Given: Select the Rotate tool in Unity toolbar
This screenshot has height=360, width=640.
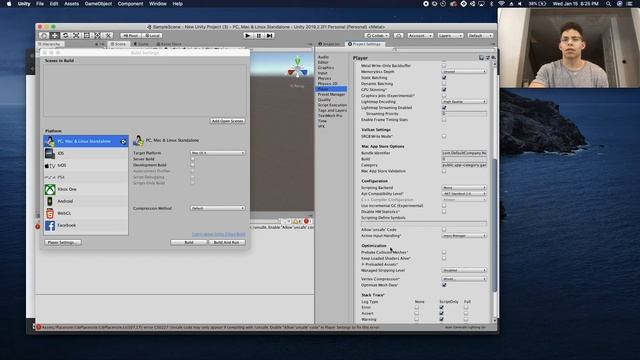Looking at the screenshot, I should pos(65,36).
